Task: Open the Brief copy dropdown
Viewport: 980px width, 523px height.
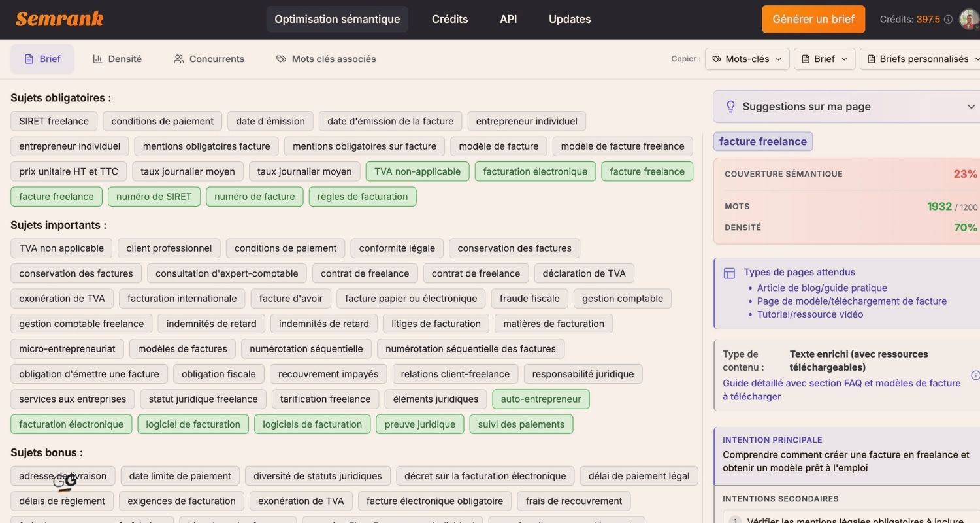Action: 825,59
